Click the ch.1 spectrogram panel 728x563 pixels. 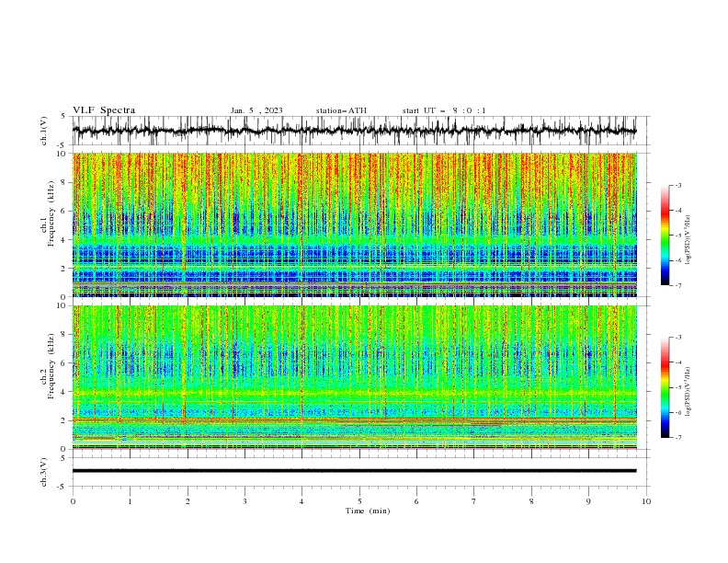click(x=355, y=224)
